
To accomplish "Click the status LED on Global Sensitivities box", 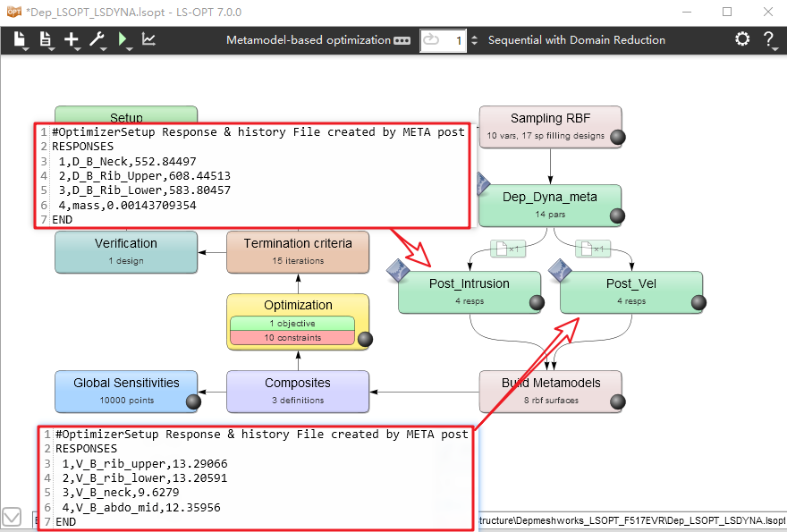I will click(x=194, y=401).
